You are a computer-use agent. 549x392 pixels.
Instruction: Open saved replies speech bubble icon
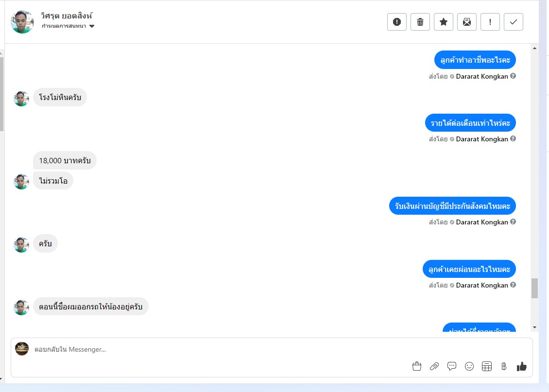click(452, 366)
